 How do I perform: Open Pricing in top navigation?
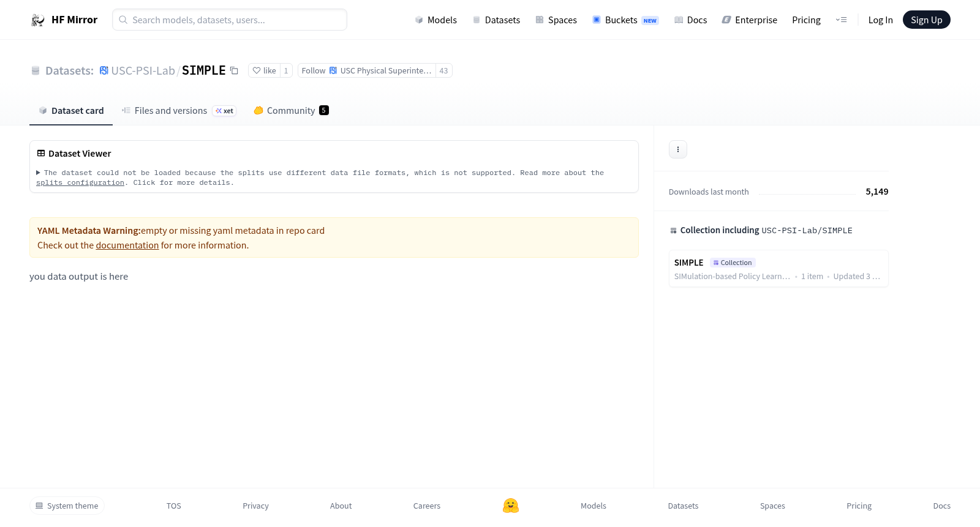click(x=806, y=20)
